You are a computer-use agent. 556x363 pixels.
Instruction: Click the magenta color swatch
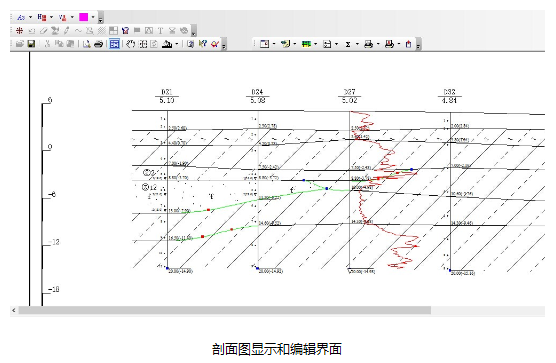pyautogui.click(x=84, y=17)
